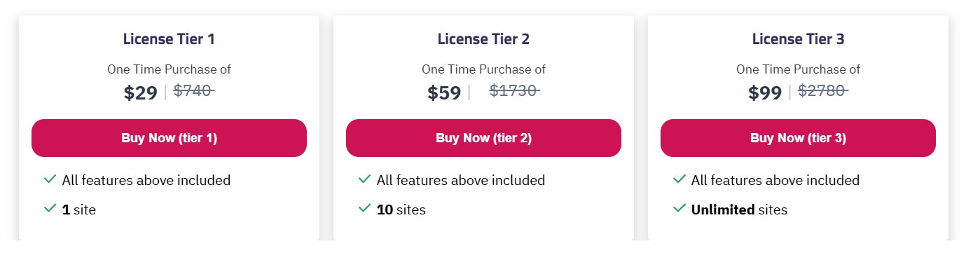Click the Buy Now (tier 3) button
Image resolution: width=980 pixels, height=267 pixels.
coord(798,138)
